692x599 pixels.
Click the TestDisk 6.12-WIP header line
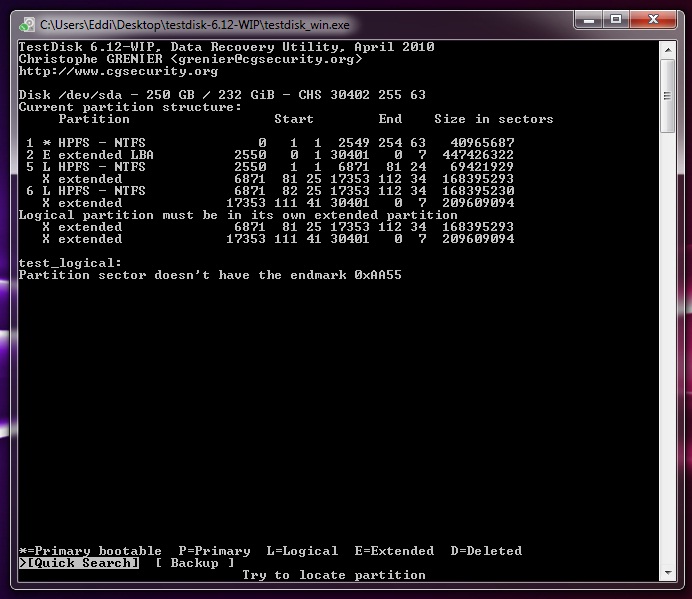click(x=226, y=47)
